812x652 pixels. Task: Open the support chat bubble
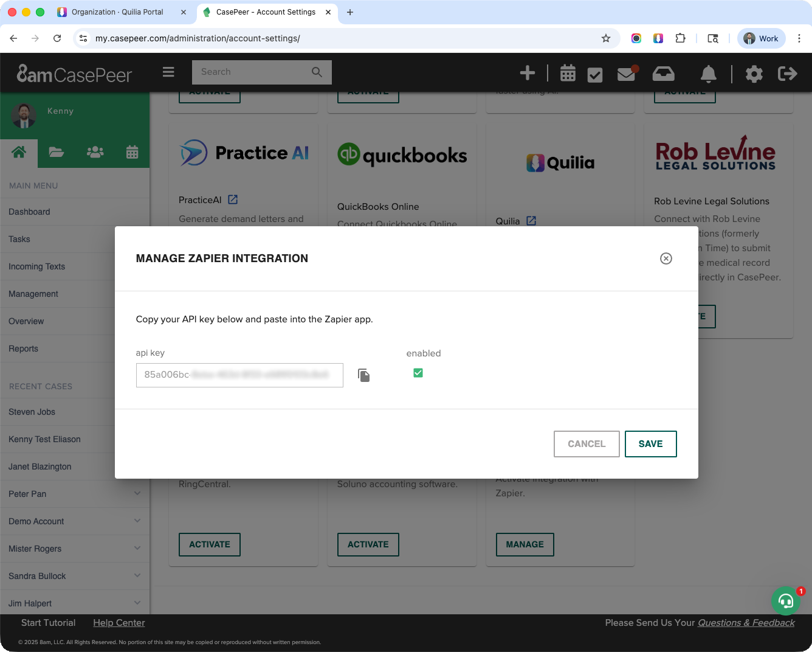[786, 602]
